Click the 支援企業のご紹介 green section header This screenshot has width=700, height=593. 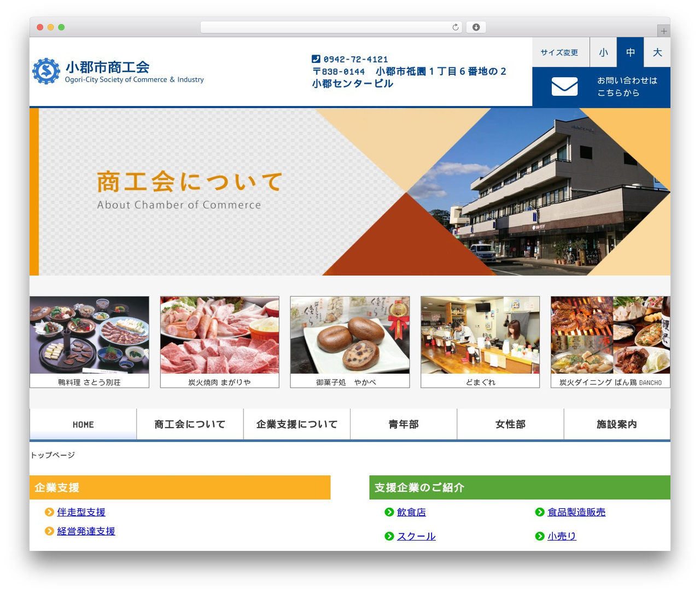pos(520,487)
